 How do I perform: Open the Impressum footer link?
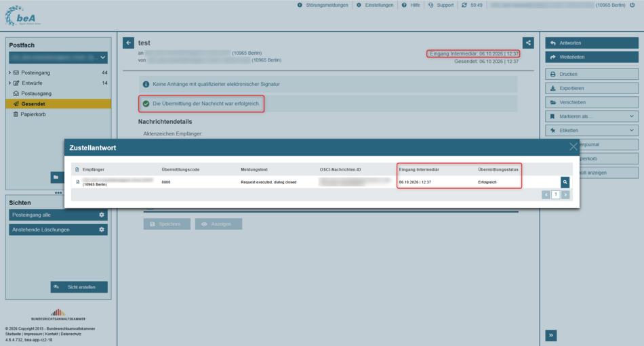pyautogui.click(x=33, y=334)
